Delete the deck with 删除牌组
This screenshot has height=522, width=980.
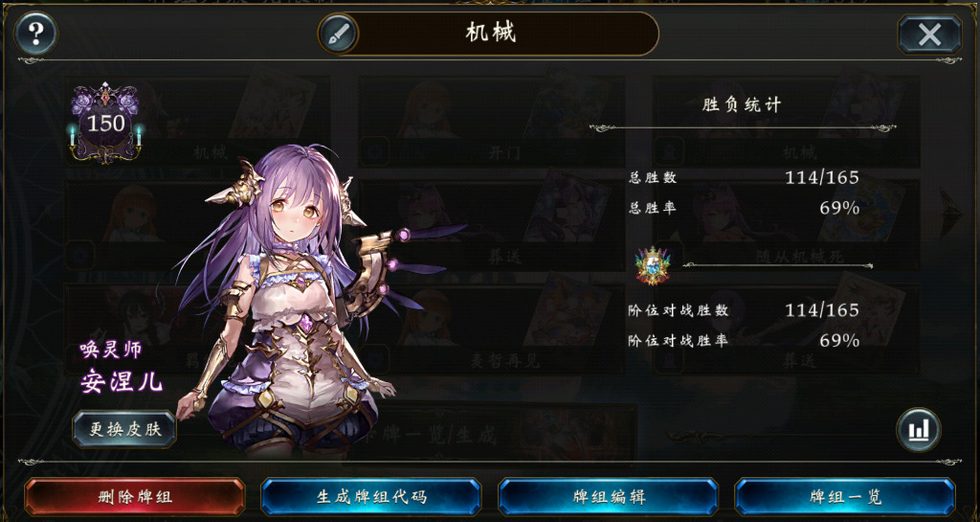pos(134,497)
